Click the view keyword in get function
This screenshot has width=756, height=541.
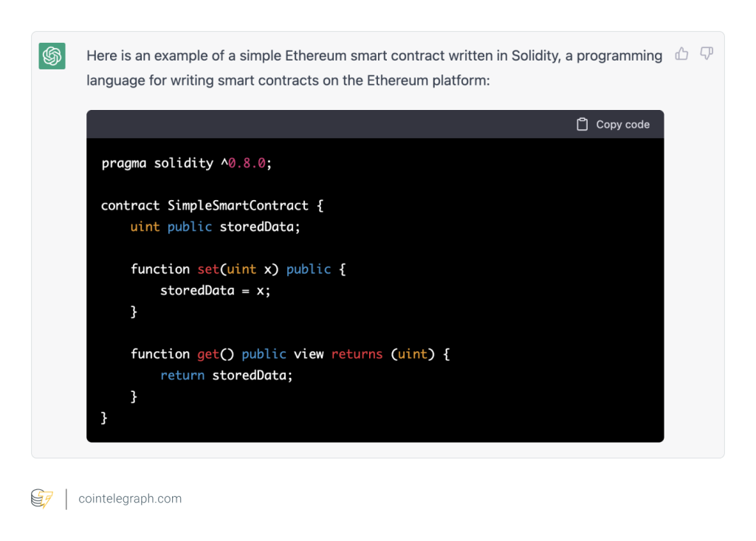309,354
